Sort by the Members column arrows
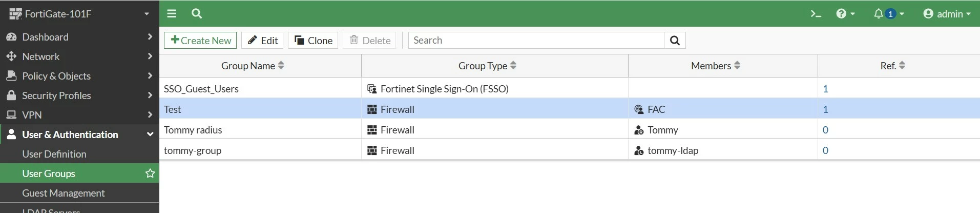Viewport: 980px width, 213px height. click(737, 66)
